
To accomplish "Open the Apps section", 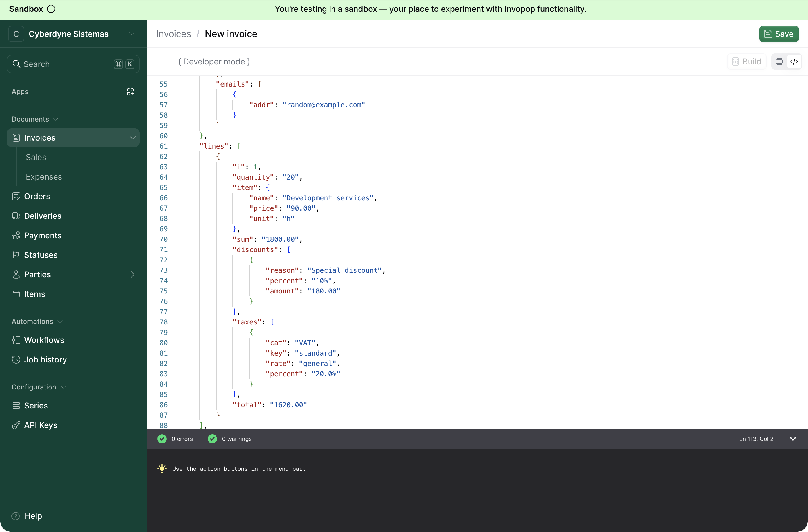I will point(20,92).
